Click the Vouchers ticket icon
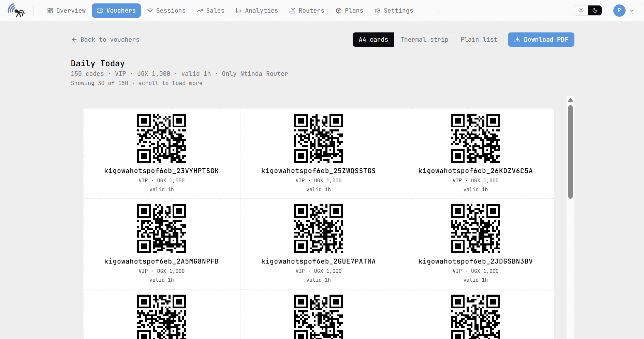 coord(100,11)
